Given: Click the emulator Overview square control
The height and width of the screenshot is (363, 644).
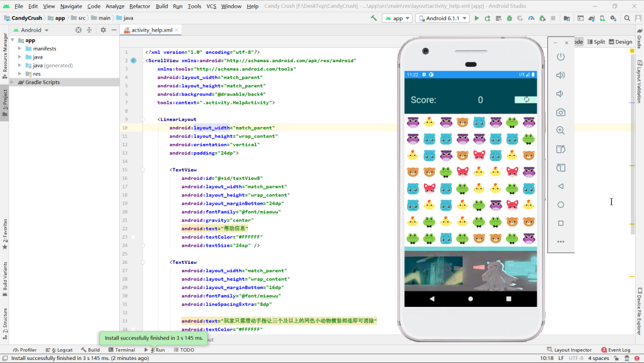Looking at the screenshot, I should point(561,223).
